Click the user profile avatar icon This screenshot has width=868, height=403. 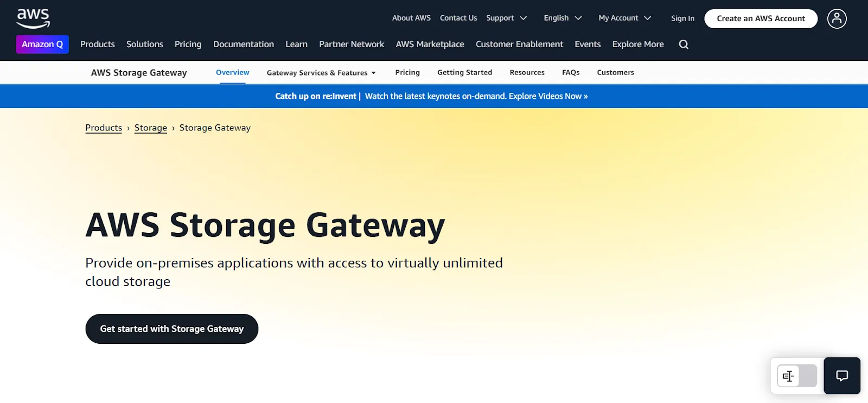coord(837,18)
